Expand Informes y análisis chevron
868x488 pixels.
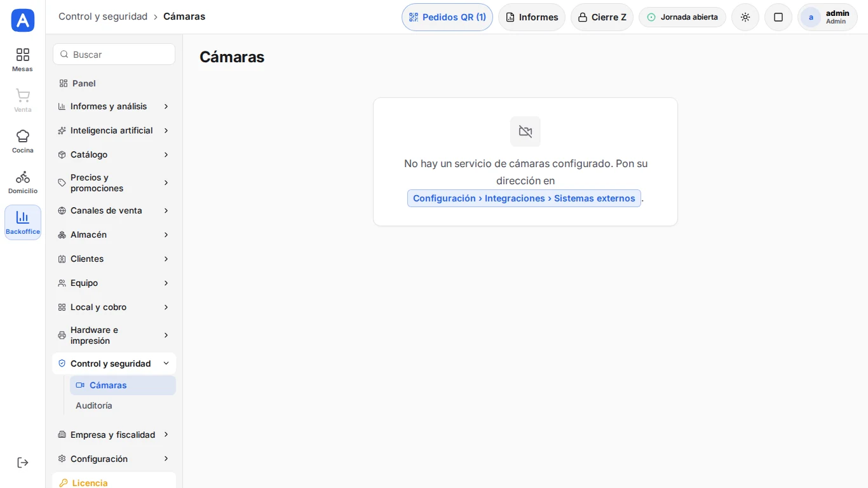pyautogui.click(x=166, y=106)
